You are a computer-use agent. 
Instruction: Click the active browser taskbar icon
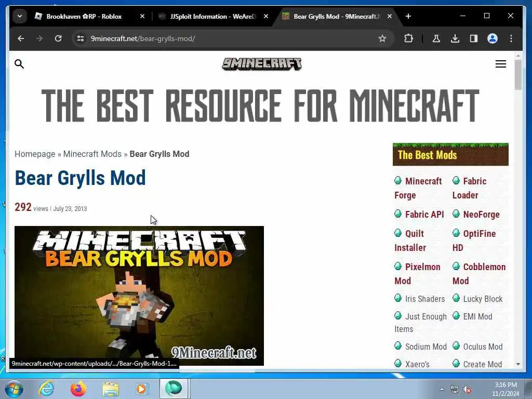[174, 389]
